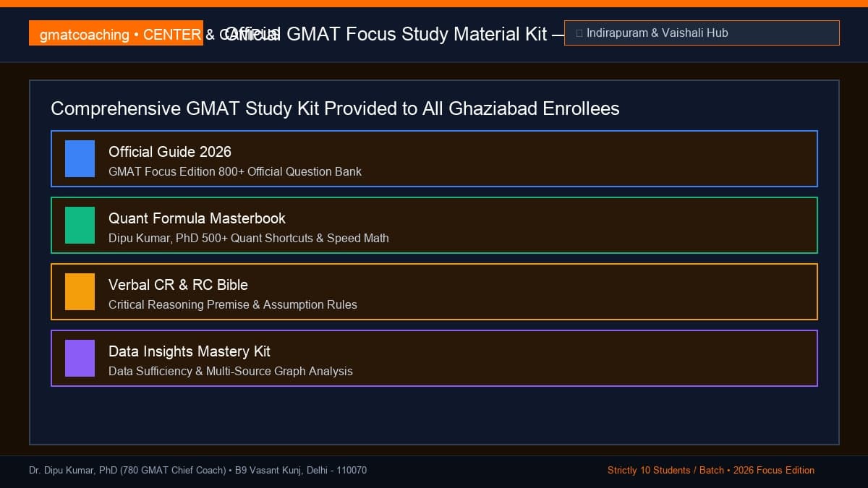Click the purple Data Insights Mastery Kit icon
Viewport: 868px width, 488px height.
[x=80, y=358]
